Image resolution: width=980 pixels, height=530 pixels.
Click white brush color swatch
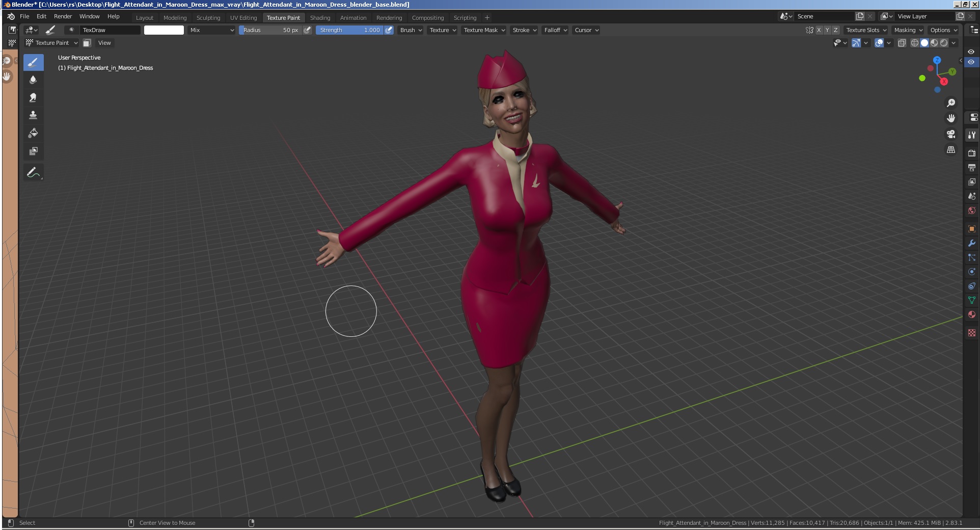[x=164, y=30]
